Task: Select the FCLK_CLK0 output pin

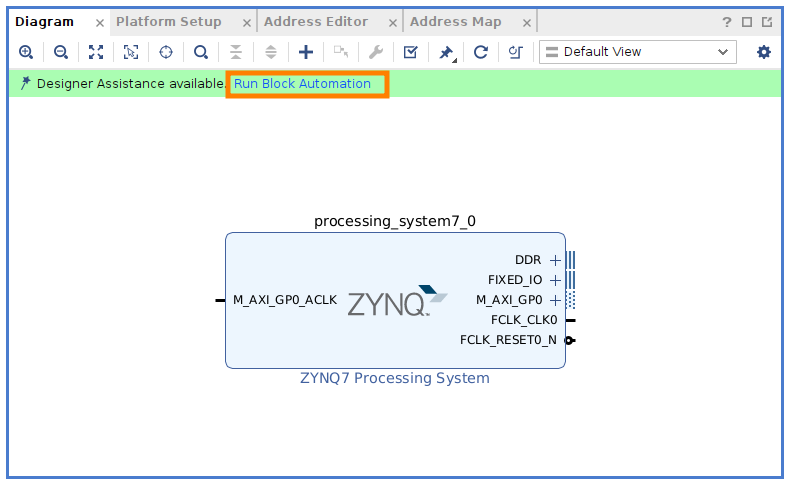Action: pyautogui.click(x=570, y=320)
